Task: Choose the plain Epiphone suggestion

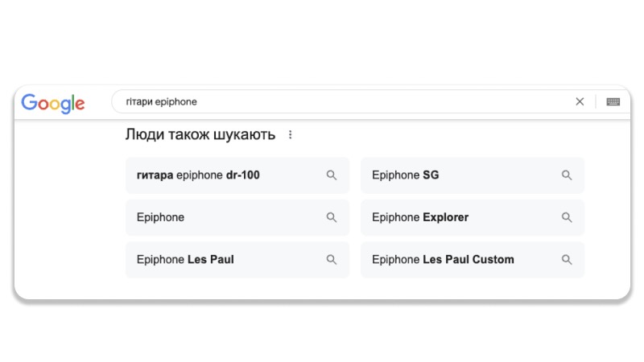Action: (237, 217)
